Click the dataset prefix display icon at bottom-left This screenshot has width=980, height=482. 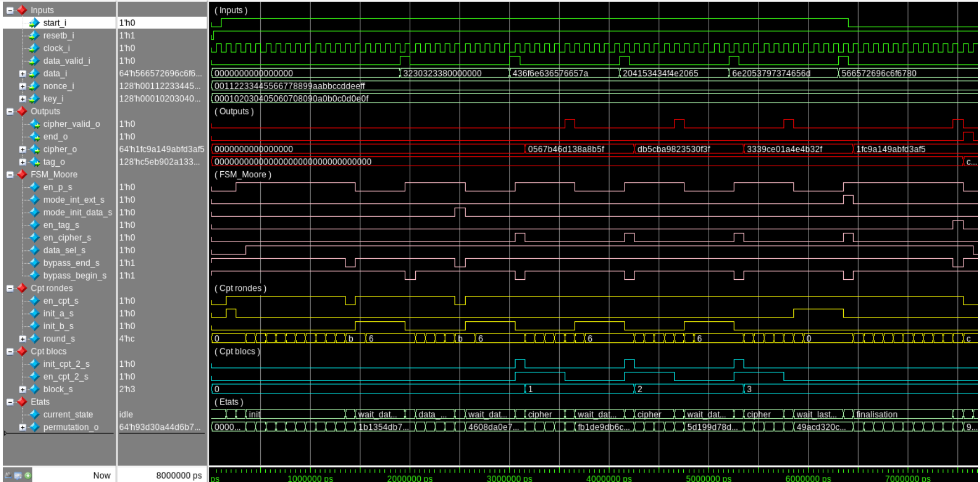(18, 475)
